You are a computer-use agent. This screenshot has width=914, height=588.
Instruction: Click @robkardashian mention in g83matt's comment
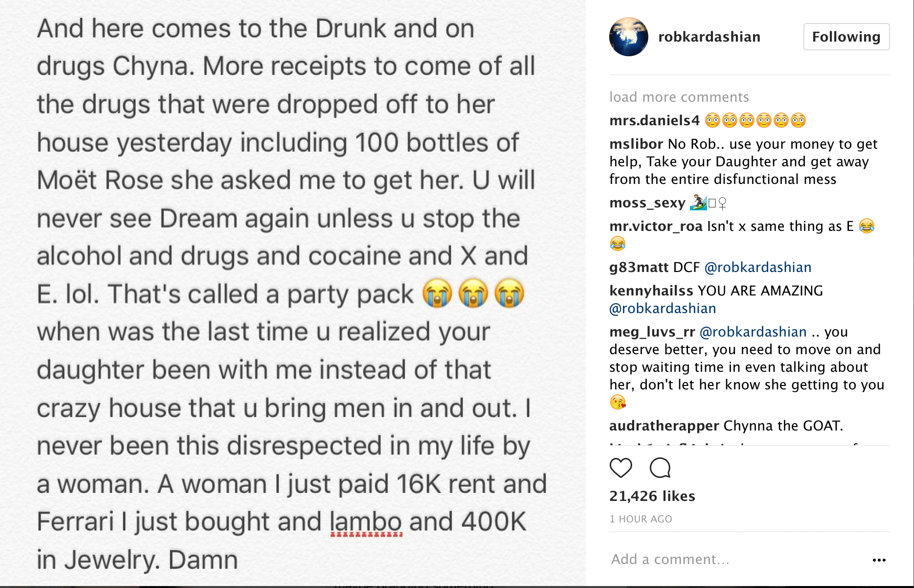tap(757, 267)
